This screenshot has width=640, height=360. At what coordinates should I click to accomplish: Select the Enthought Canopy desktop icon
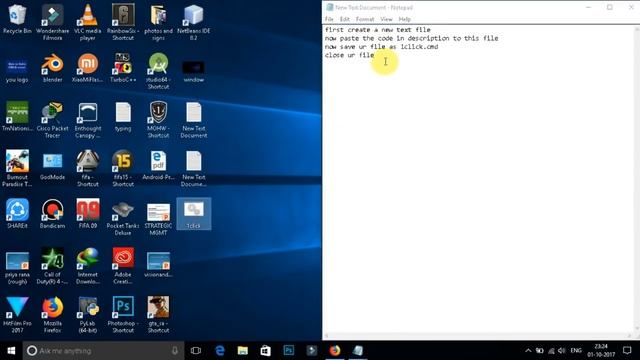(87, 120)
